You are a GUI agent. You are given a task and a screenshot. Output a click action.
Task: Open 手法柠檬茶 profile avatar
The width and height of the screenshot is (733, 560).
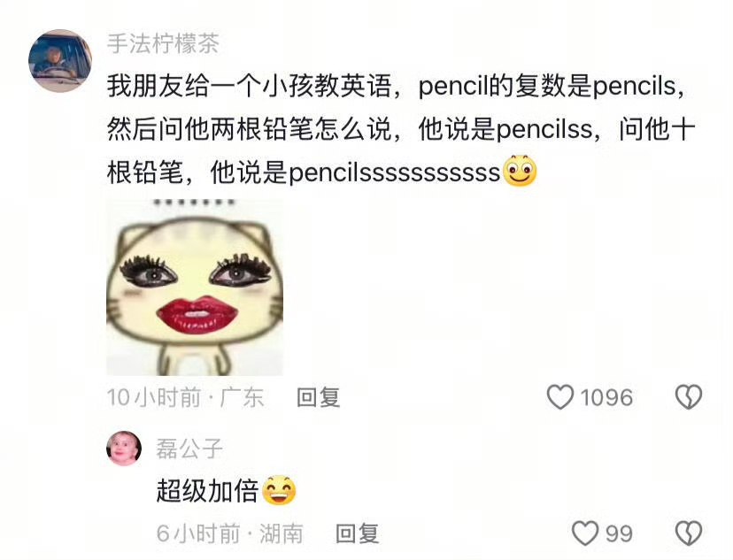(x=60, y=61)
